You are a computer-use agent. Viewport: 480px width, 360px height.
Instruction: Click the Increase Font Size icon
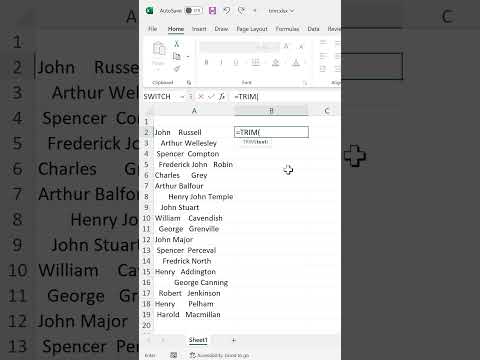(x=286, y=46)
